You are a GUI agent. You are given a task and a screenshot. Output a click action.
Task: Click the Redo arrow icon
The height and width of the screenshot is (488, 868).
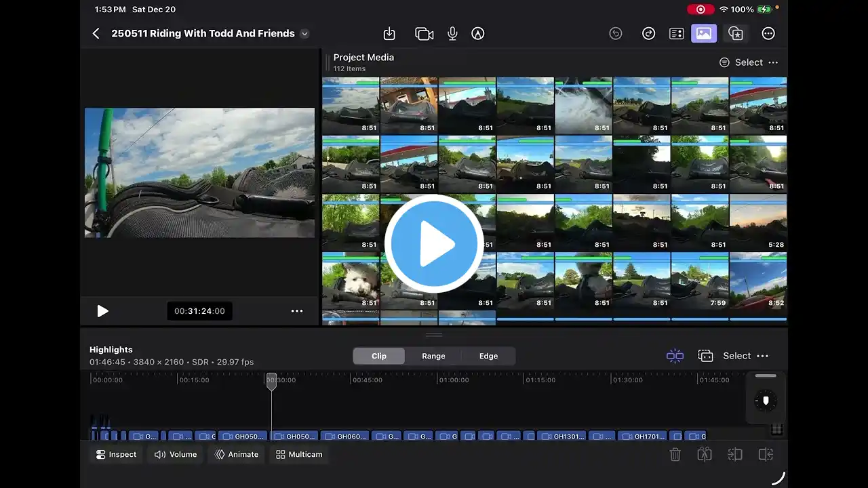(x=648, y=33)
